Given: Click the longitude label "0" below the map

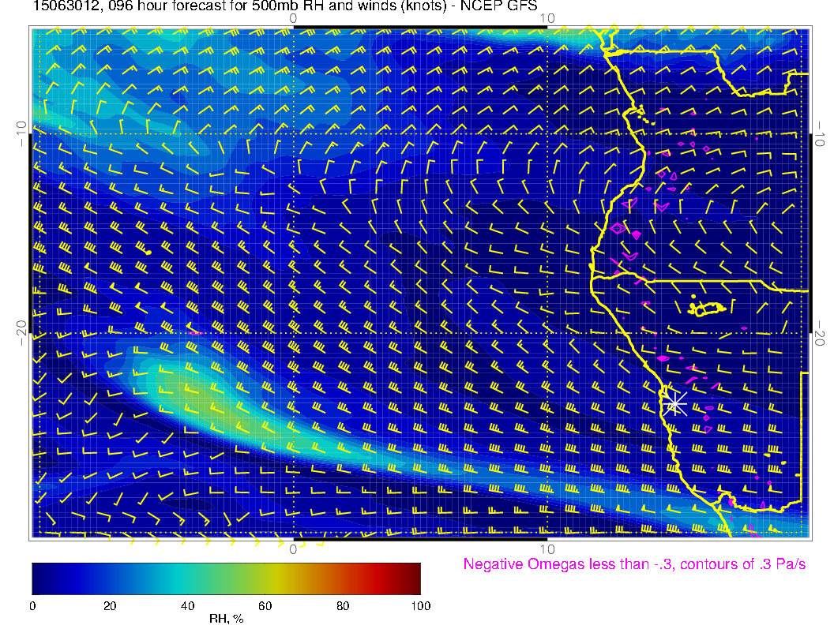Looking at the screenshot, I should [x=293, y=549].
